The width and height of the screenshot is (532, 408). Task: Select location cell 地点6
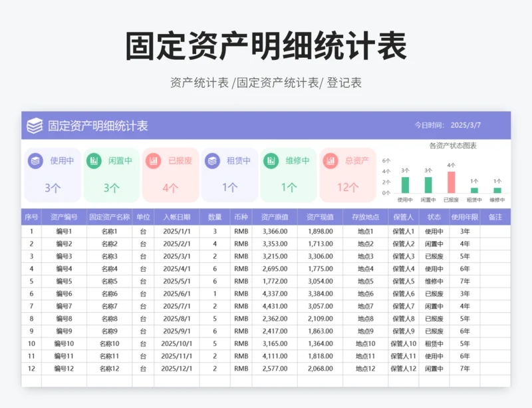[365, 294]
